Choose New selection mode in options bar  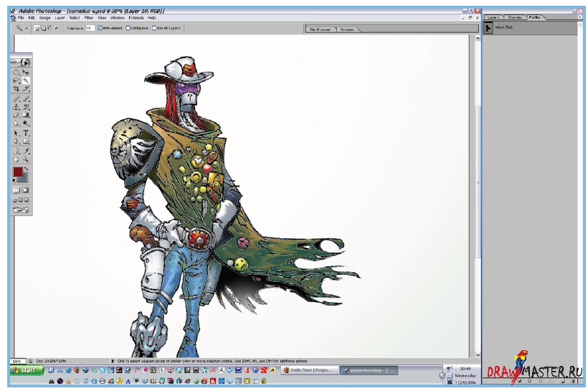click(x=37, y=28)
